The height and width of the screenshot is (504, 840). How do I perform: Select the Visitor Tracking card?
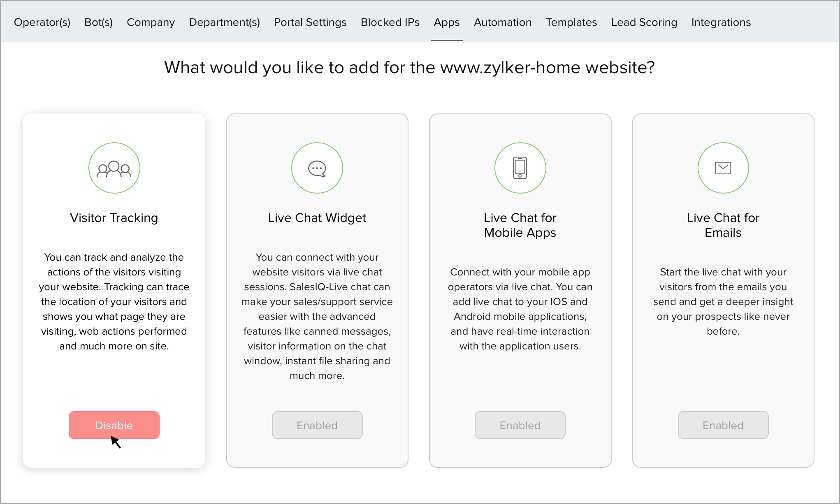114,288
